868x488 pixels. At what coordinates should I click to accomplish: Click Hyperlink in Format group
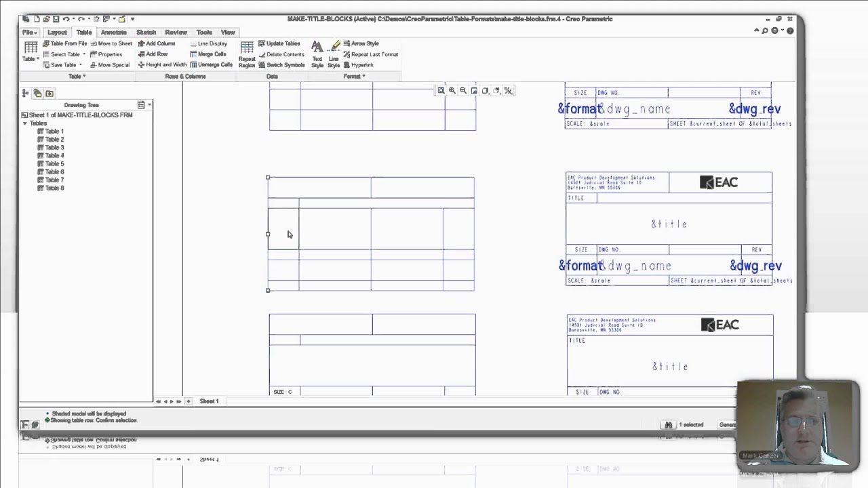358,65
